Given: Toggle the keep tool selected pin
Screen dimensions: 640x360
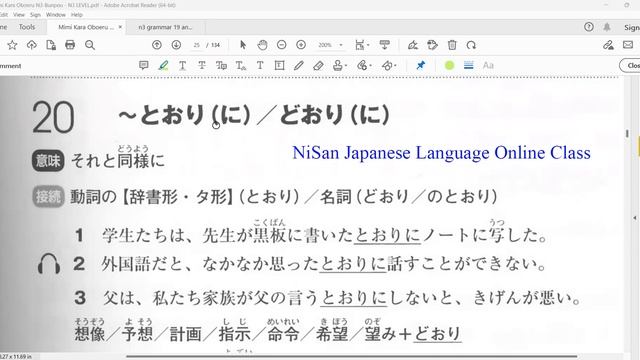Looking at the screenshot, I should (420, 65).
